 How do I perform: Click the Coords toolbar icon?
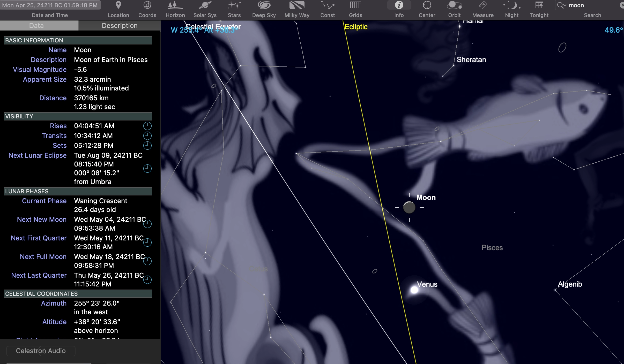(147, 5)
